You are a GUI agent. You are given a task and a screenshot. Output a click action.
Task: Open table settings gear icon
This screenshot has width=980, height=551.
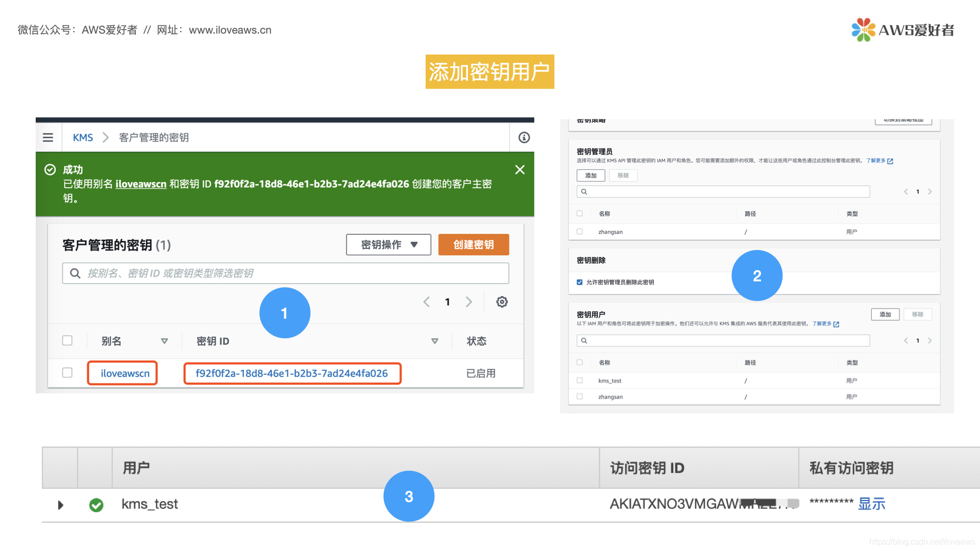pyautogui.click(x=502, y=302)
